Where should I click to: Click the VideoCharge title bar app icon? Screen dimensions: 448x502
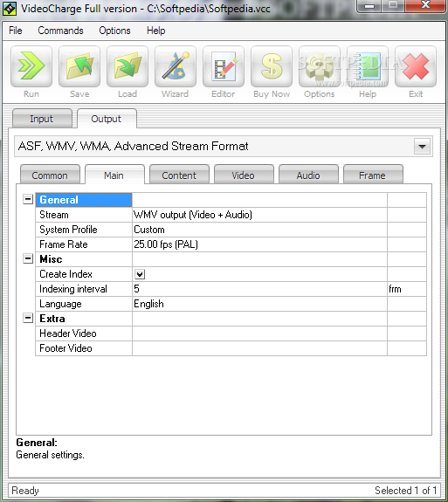(x=10, y=9)
